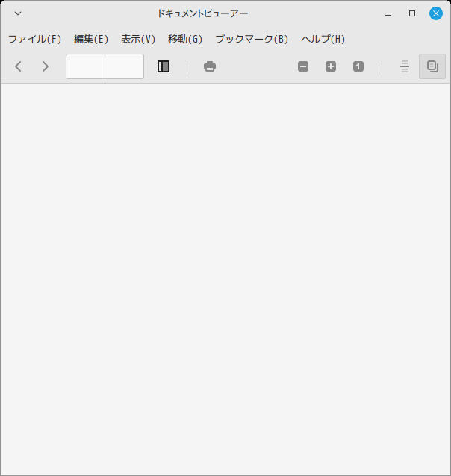Close the document viewer window
451x476 pixels.
[x=436, y=13]
